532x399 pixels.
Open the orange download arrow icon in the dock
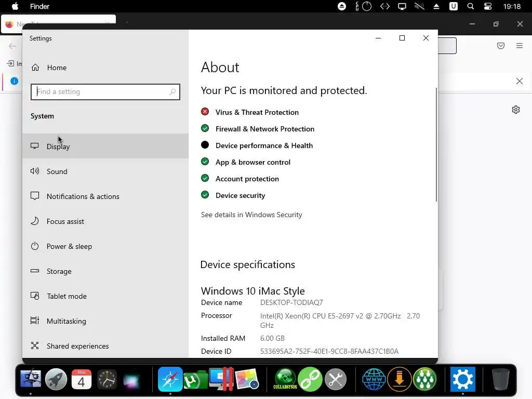[400, 379]
